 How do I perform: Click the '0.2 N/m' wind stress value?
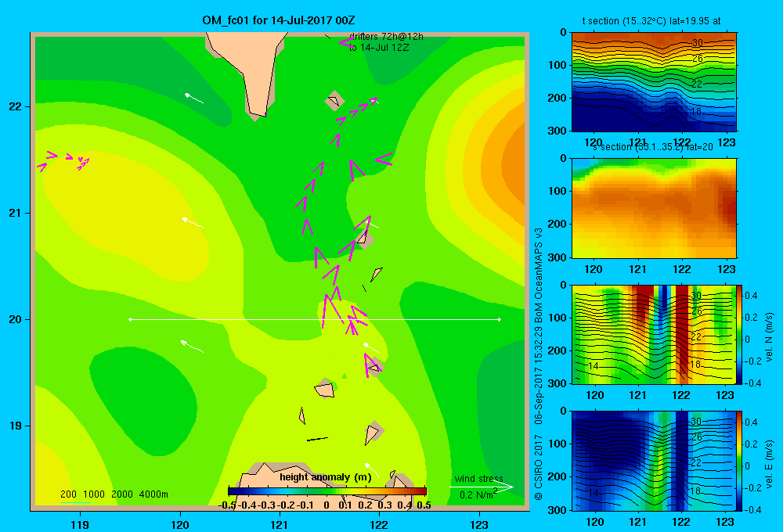[477, 494]
